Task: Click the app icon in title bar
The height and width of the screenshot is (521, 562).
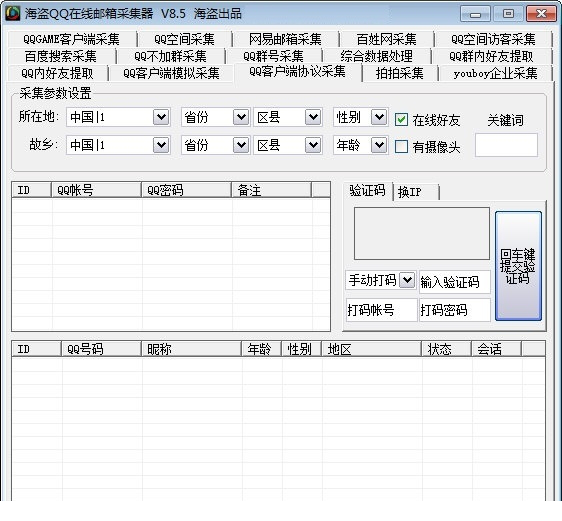Action: click(13, 14)
